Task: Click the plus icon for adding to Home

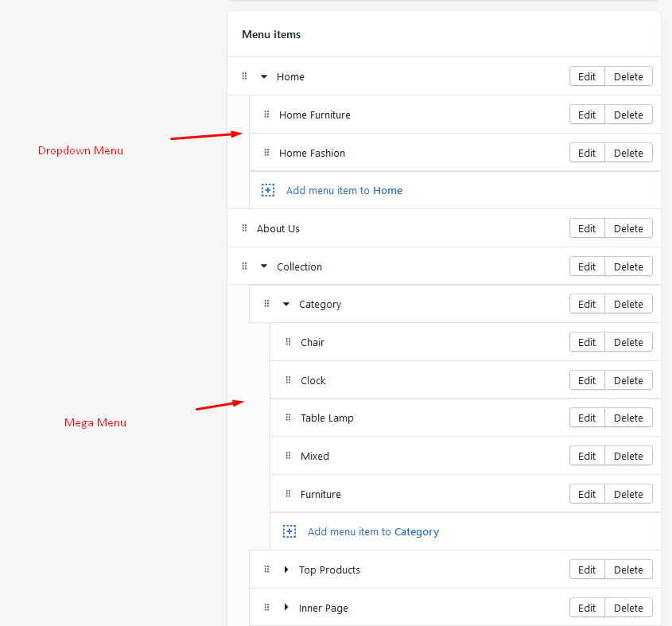Action: click(268, 191)
